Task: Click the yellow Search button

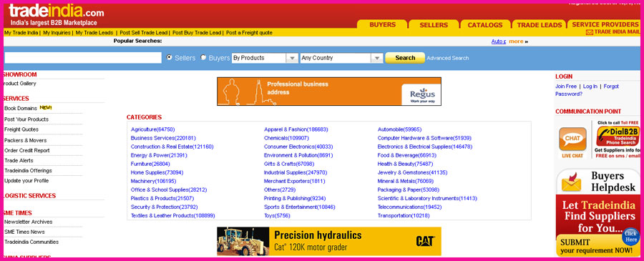Action: (x=405, y=58)
